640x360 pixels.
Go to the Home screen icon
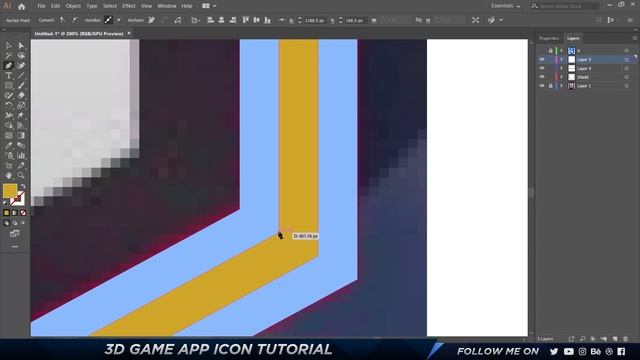click(22, 7)
